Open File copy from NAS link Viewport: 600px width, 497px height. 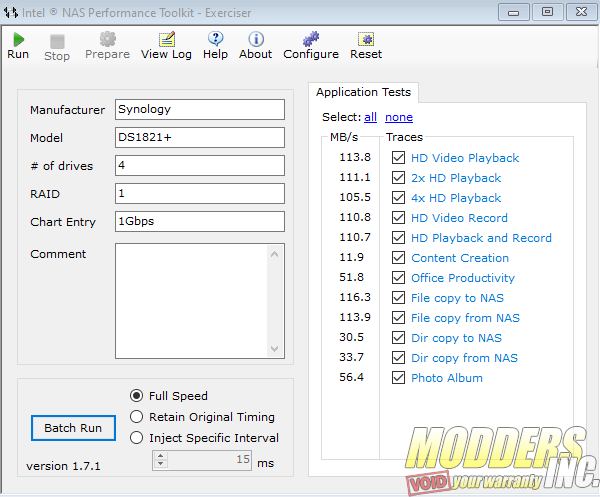pyautogui.click(x=465, y=318)
